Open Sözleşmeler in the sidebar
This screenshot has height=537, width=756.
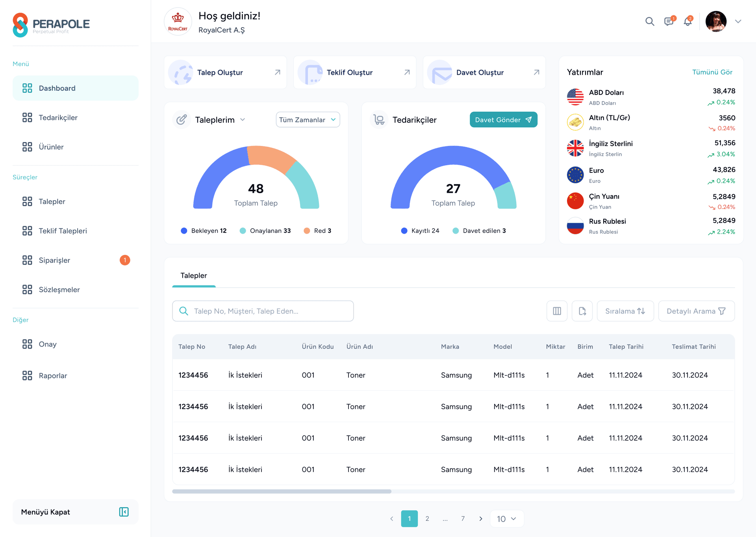(76, 290)
